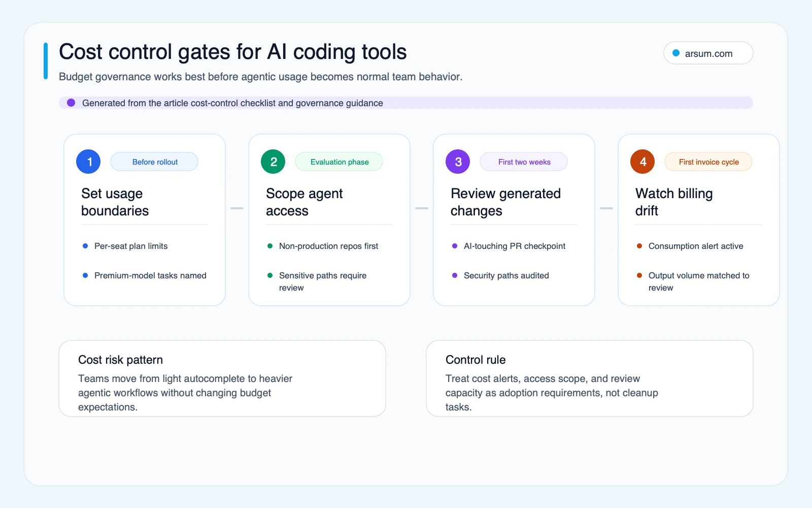Click the 'Control rule' title
The height and width of the screenshot is (508, 812).
pyautogui.click(x=476, y=360)
